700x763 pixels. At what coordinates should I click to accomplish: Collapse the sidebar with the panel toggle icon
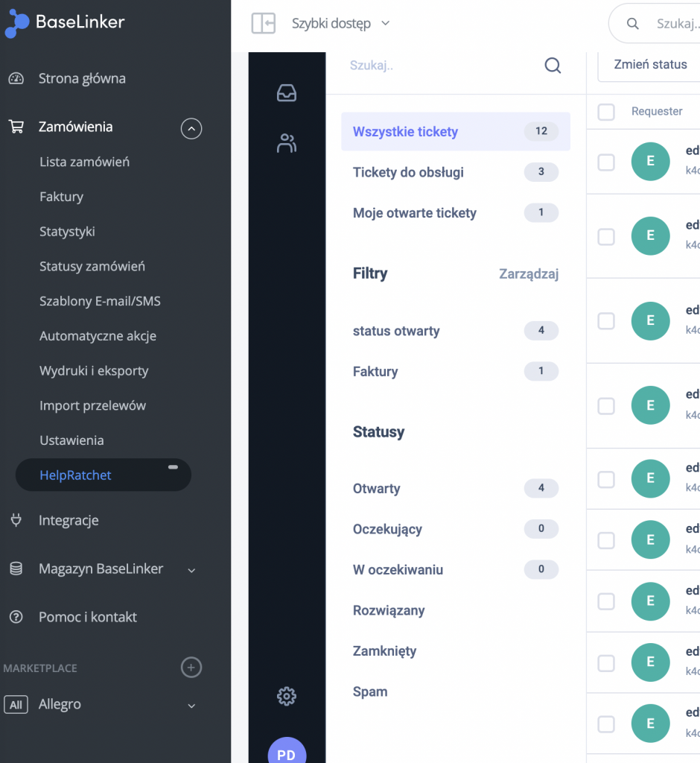263,23
